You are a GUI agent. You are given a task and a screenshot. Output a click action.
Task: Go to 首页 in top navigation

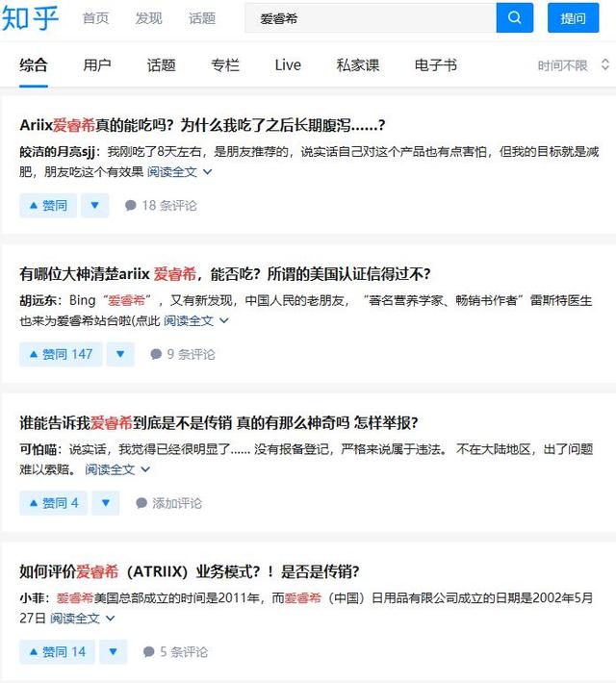point(95,18)
